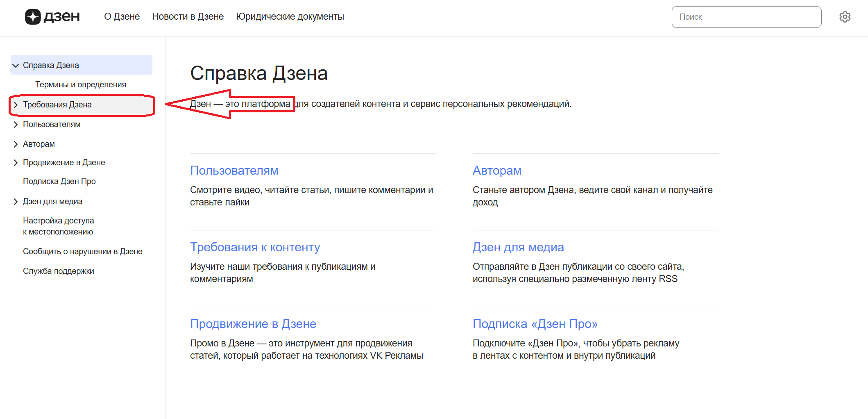Click the Дзен logo in the header

click(x=52, y=17)
